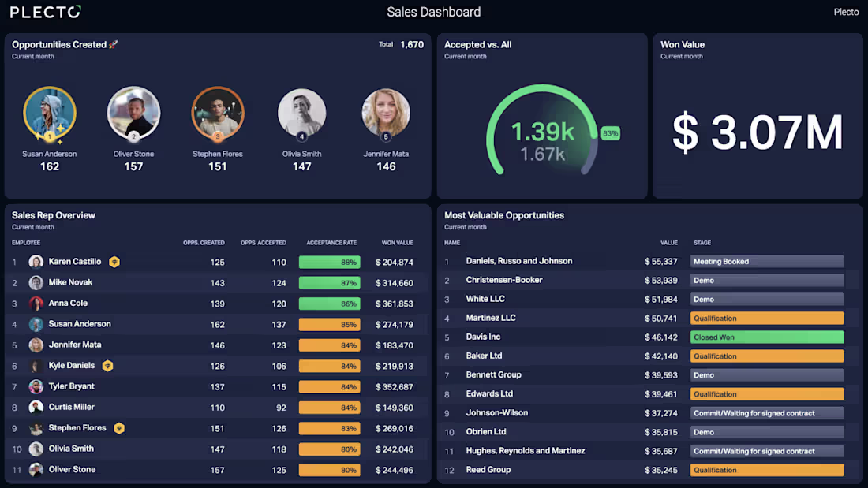Click the Qualification stage for Martinez LLC

click(x=767, y=319)
